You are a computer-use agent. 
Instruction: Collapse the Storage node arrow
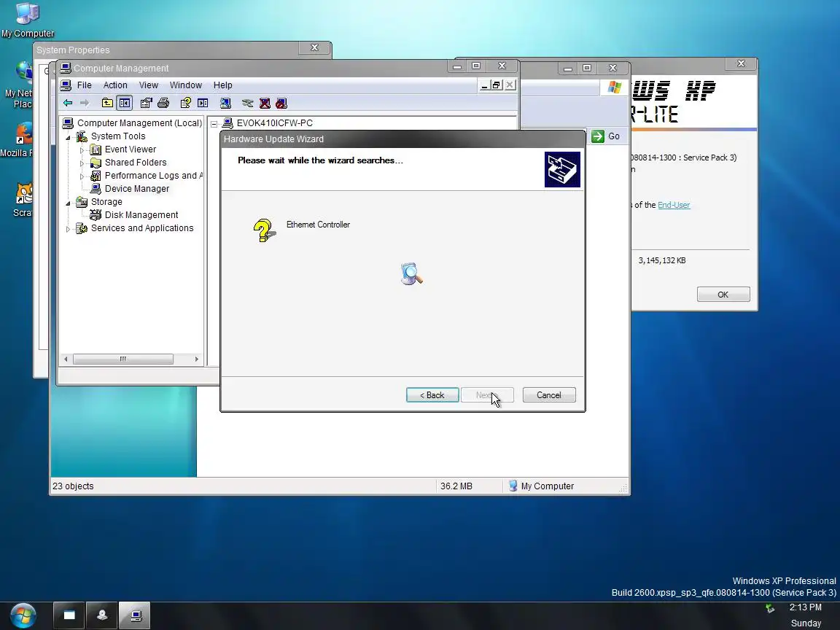click(x=68, y=203)
